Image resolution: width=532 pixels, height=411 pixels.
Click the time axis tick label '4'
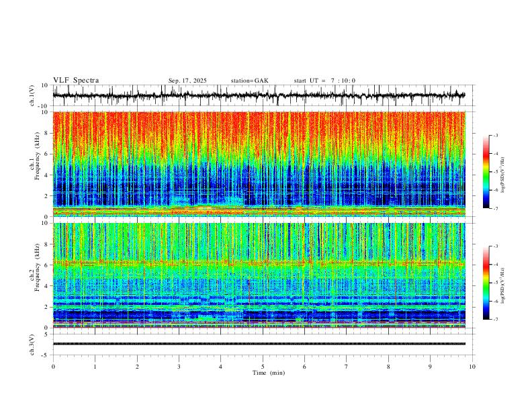(x=220, y=367)
